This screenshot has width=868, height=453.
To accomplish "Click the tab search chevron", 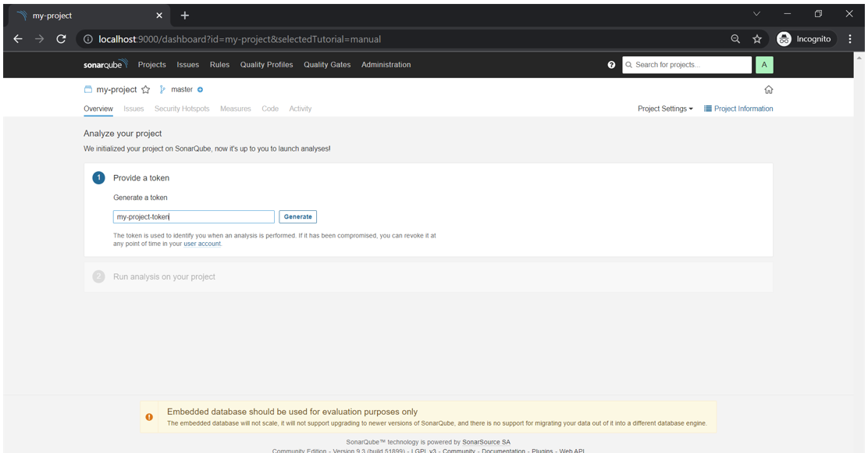I will (756, 14).
